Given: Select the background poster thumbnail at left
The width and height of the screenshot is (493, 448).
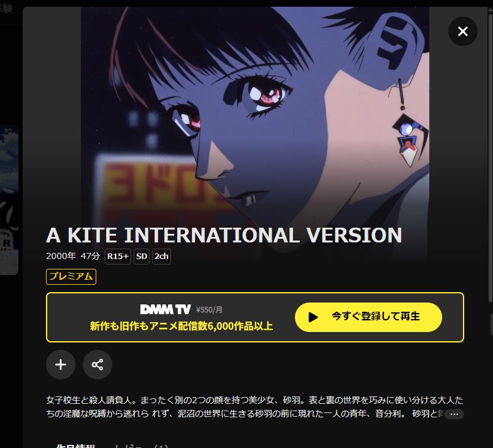Looking at the screenshot, I should [x=9, y=199].
